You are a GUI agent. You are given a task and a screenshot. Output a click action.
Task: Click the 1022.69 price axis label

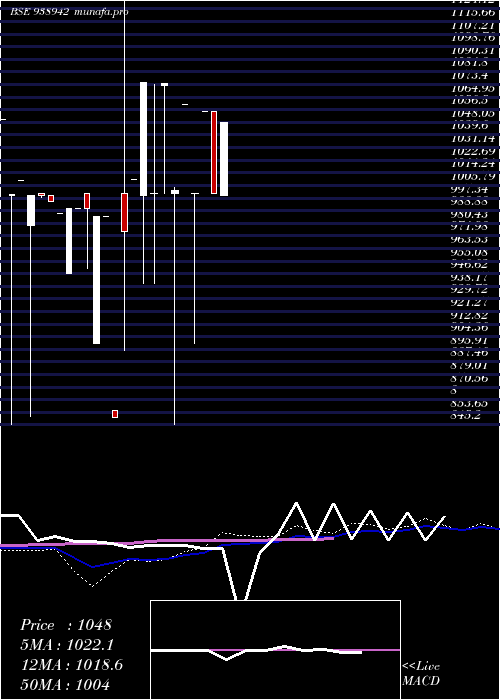(473, 151)
